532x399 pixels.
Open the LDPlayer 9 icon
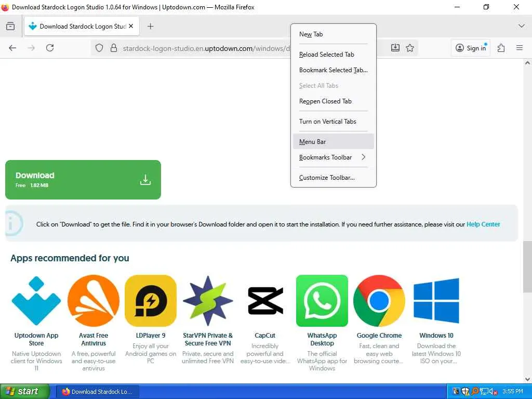click(151, 301)
